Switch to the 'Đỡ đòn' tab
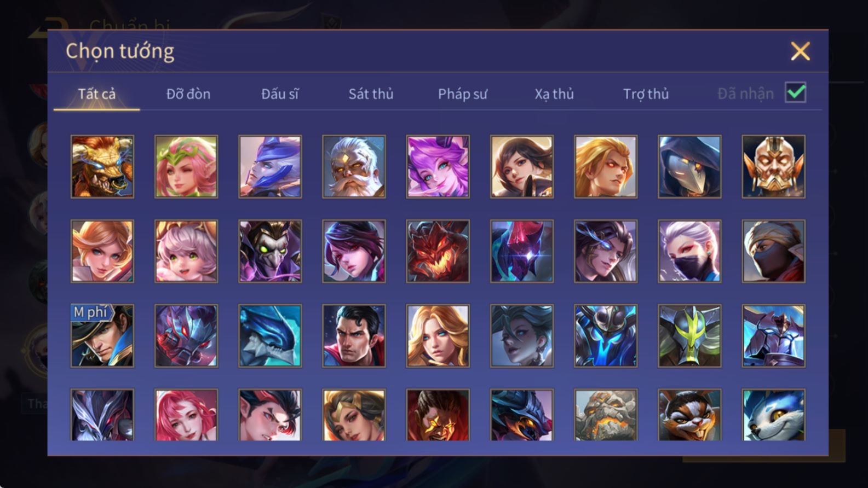The height and width of the screenshot is (488, 868). click(x=188, y=94)
